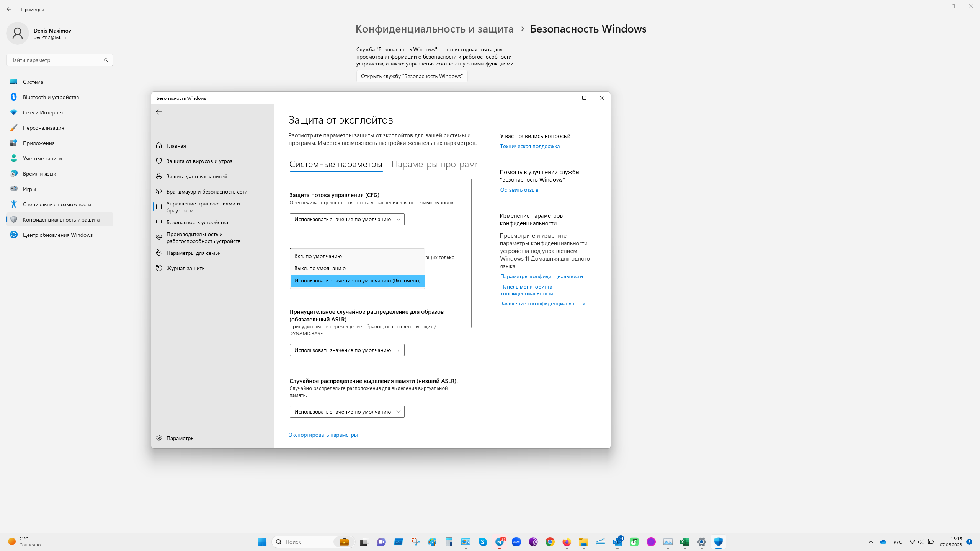Open Windows Security settings gear
Screen dimensions: 980x551
(x=159, y=438)
